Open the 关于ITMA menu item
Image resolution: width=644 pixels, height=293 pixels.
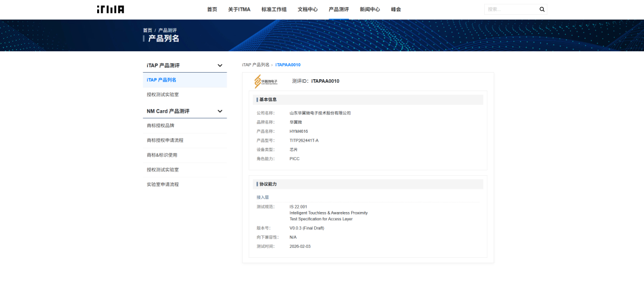pos(239,10)
